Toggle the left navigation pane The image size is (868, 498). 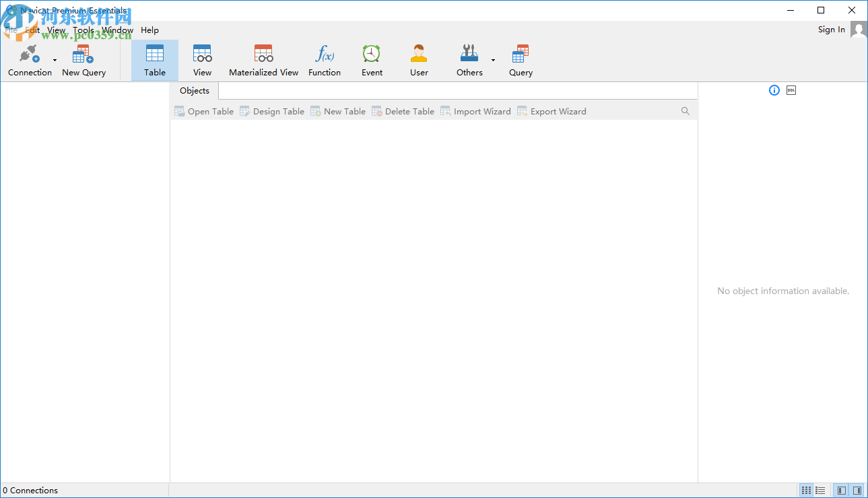point(841,491)
